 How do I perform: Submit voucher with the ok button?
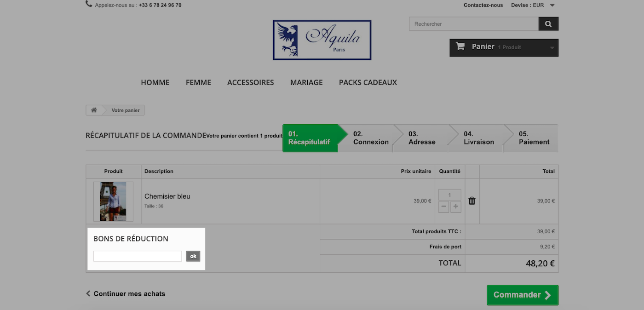point(193,256)
